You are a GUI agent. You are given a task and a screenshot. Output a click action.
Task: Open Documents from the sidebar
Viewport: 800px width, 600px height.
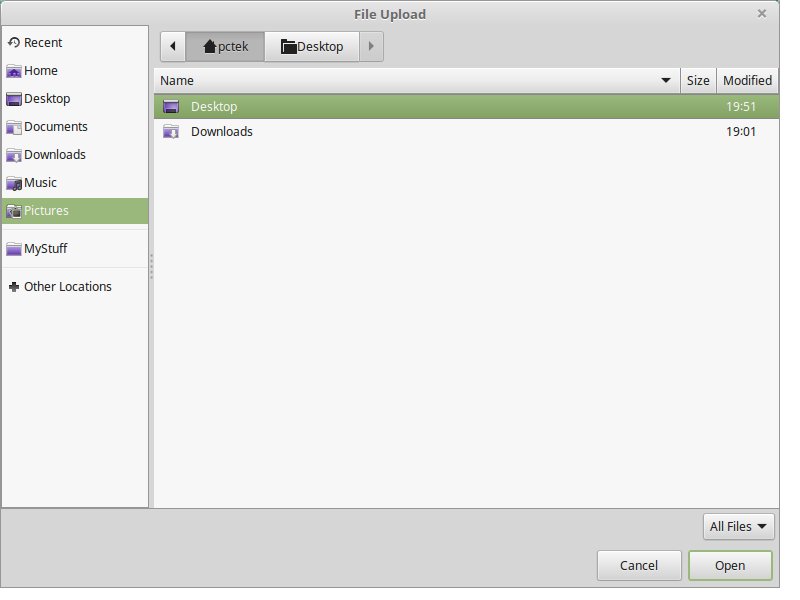pyautogui.click(x=55, y=127)
